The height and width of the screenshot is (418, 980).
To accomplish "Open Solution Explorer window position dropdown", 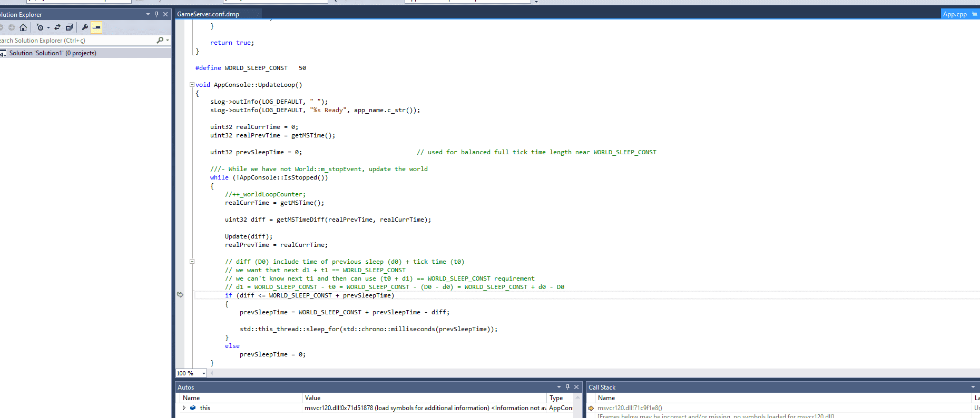I will tap(148, 14).
